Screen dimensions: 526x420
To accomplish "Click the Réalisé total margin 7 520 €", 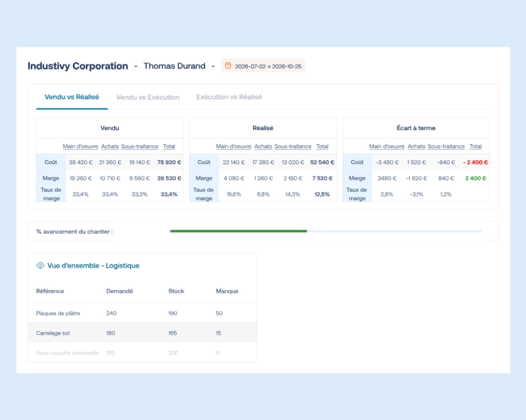I will pos(323,178).
